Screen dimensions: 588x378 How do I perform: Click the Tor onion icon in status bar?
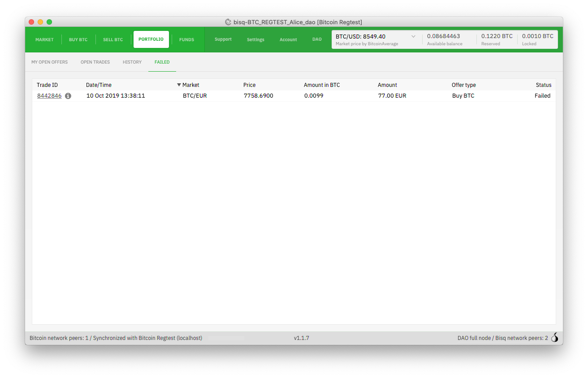tap(555, 338)
